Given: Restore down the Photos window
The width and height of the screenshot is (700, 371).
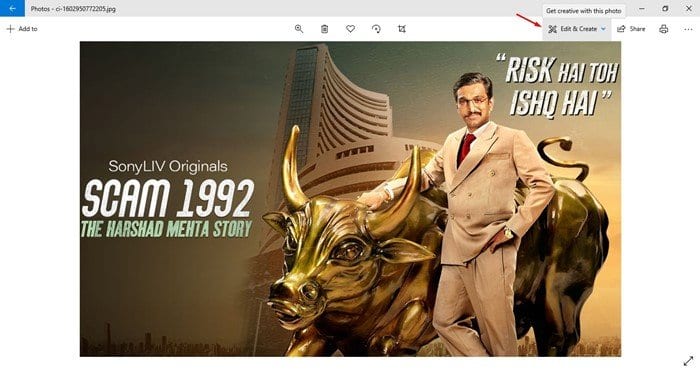Looking at the screenshot, I should click(665, 8).
